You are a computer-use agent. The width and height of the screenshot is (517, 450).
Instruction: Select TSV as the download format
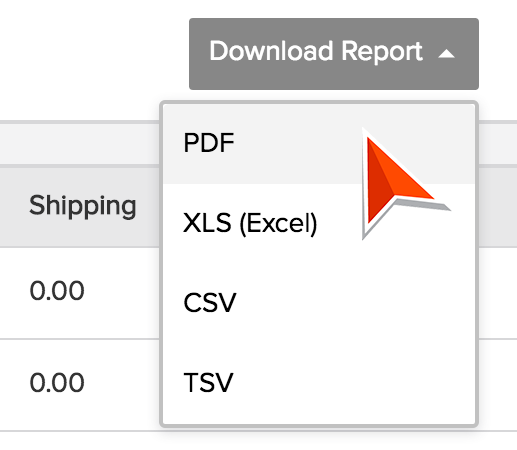208,382
